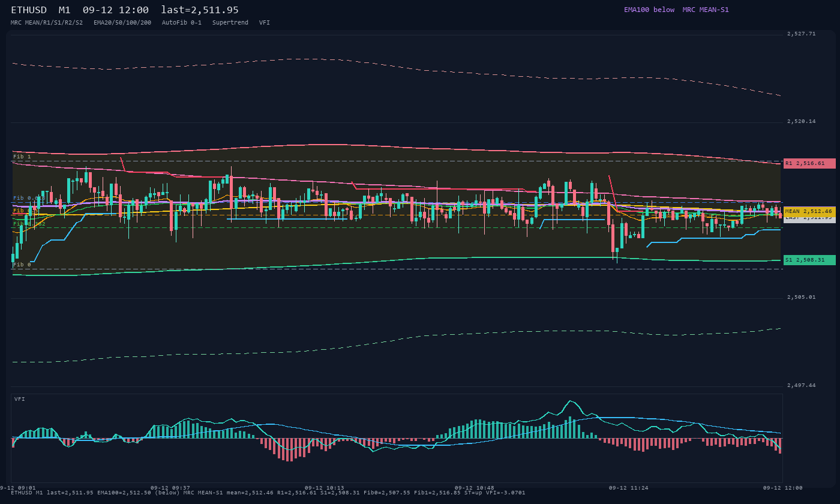
Task: Click the MEAN 2,512.46 price tag
Action: tap(809, 211)
